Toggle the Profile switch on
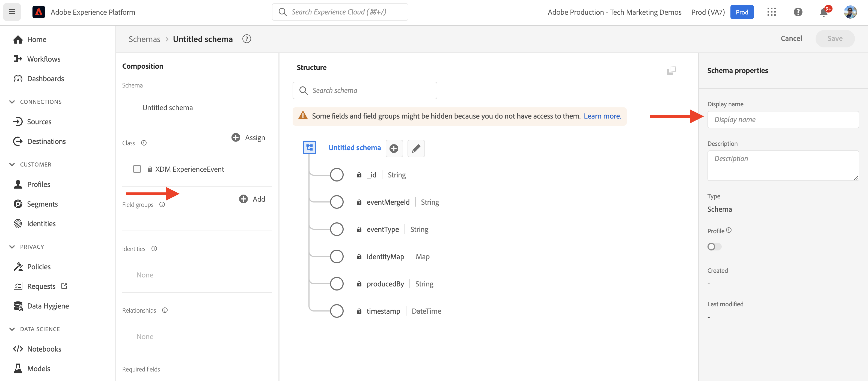Screen dimensions: 868x381 pos(714,247)
